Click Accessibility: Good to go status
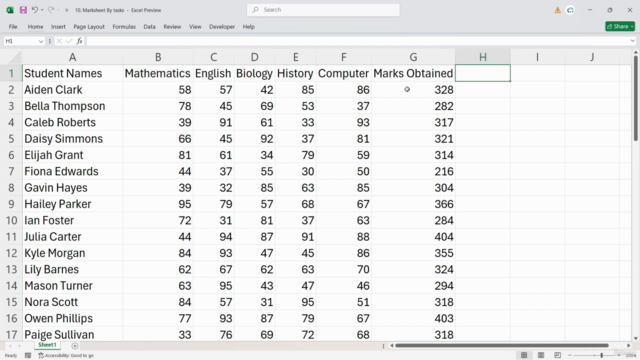 tap(66, 356)
